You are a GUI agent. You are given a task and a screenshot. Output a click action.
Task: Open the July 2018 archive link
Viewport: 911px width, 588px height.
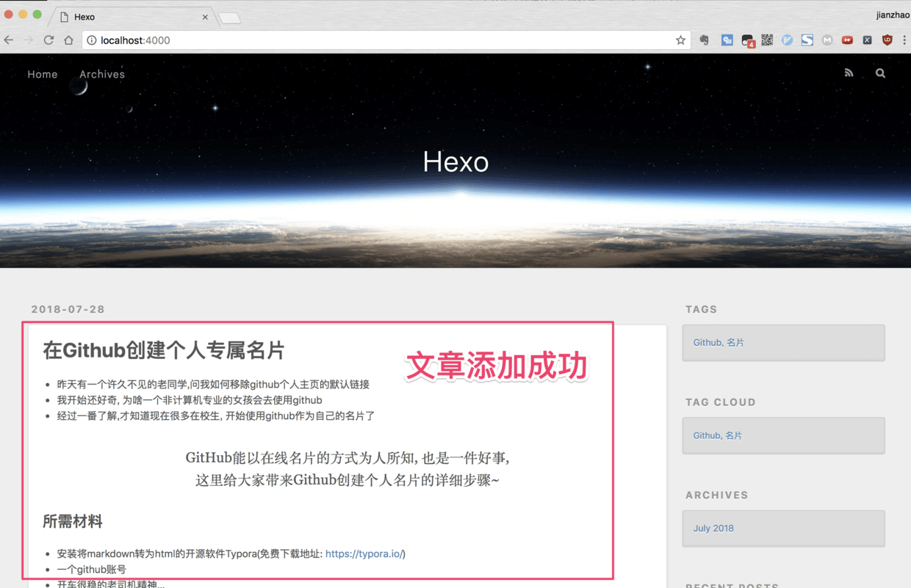[713, 528]
